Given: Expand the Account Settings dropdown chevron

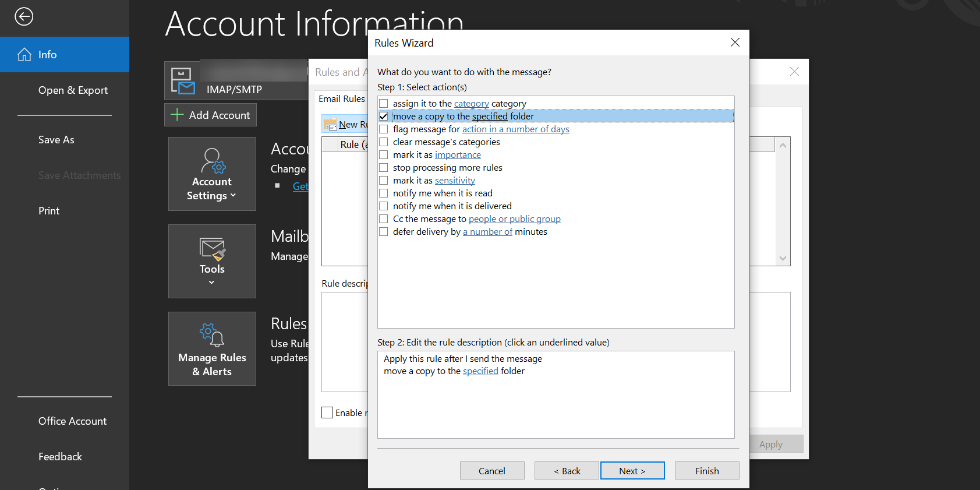Looking at the screenshot, I should [233, 196].
